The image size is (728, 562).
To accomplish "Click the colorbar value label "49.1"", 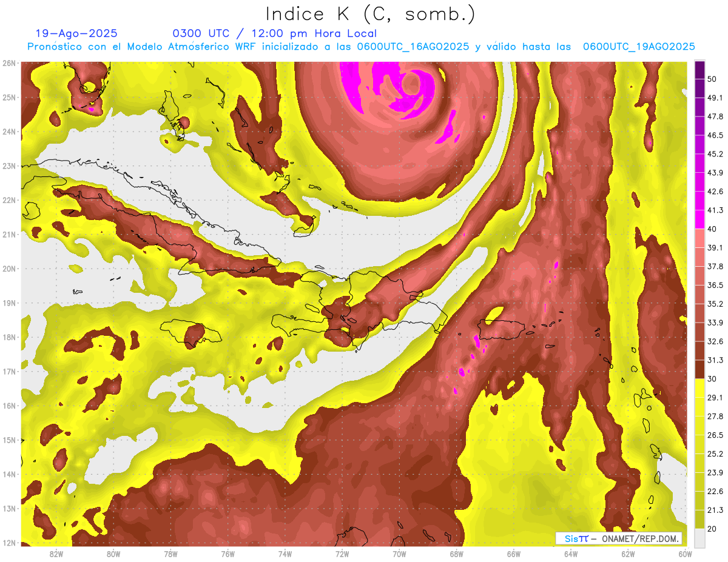I will (715, 98).
